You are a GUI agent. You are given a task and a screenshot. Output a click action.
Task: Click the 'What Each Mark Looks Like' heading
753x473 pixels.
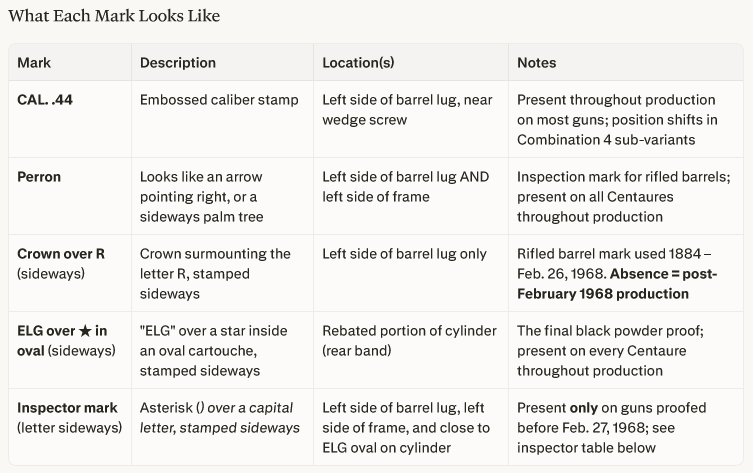[x=114, y=16]
